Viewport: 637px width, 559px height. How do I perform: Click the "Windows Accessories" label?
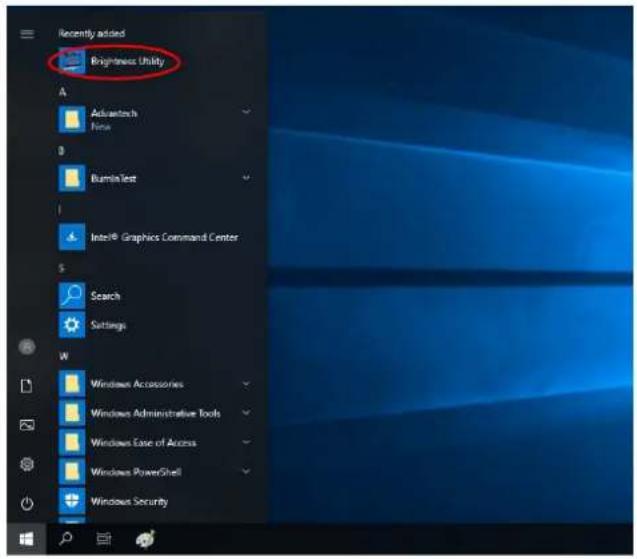click(137, 384)
